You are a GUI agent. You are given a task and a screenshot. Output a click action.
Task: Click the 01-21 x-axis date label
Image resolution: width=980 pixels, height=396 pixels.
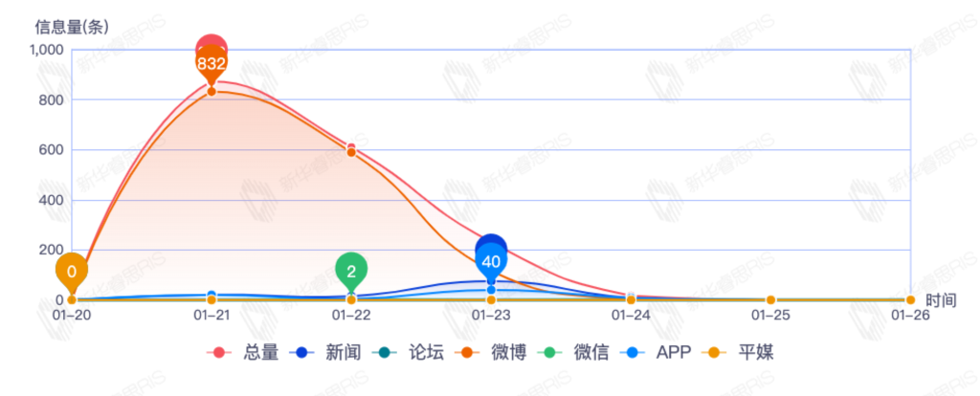[211, 314]
